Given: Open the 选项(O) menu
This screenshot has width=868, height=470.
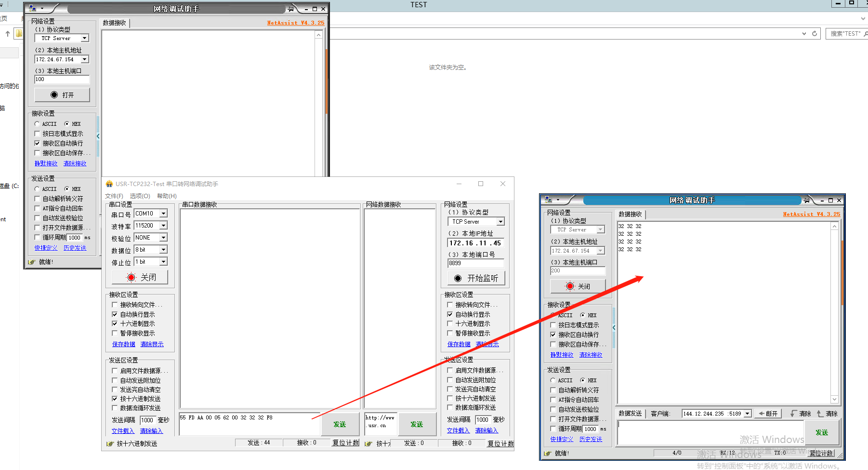Looking at the screenshot, I should [140, 196].
